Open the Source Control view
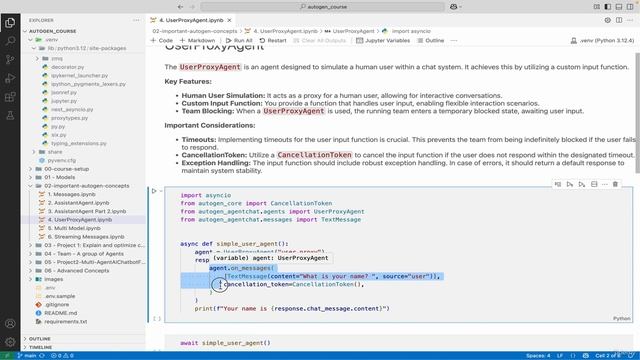This screenshot has width=640, height=360. pyautogui.click(x=10, y=60)
